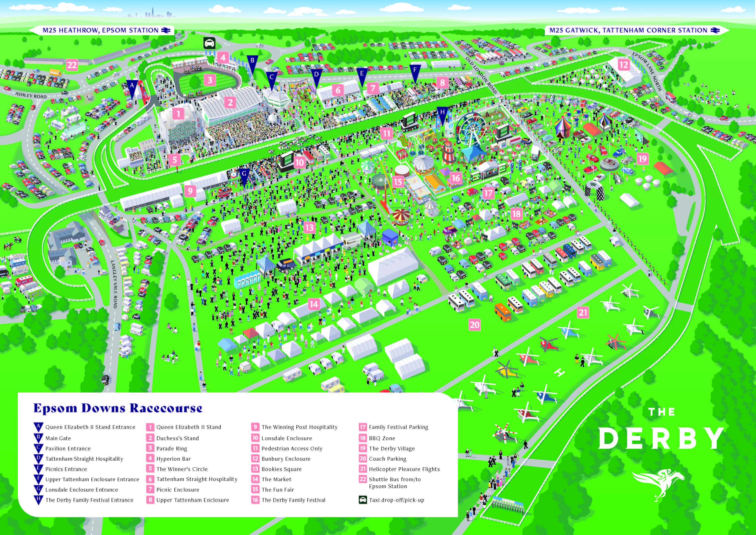Click map marker 11 on the track crossing
Screen dimensions: 756x535
point(386,134)
